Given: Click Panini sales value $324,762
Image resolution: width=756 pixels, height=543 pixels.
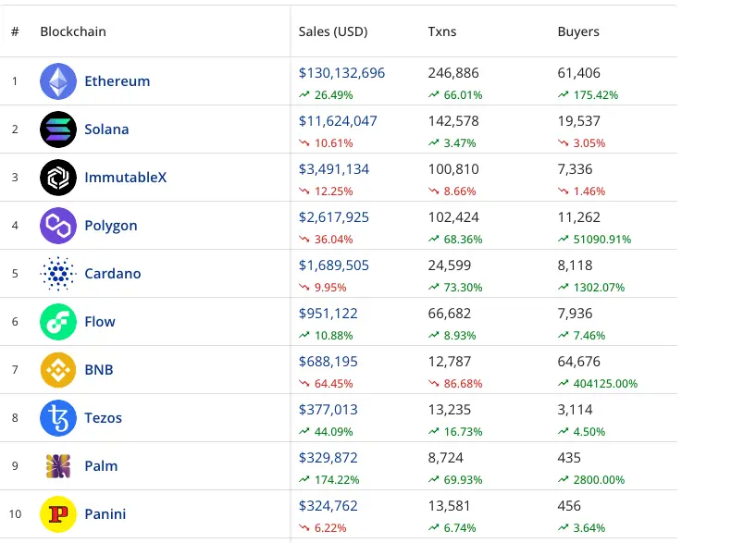Looking at the screenshot, I should point(328,506).
